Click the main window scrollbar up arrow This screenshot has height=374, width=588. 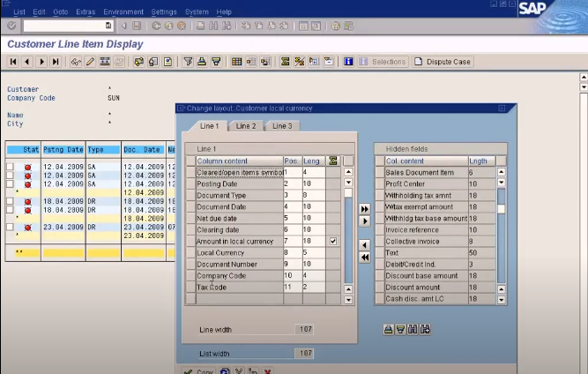(584, 78)
